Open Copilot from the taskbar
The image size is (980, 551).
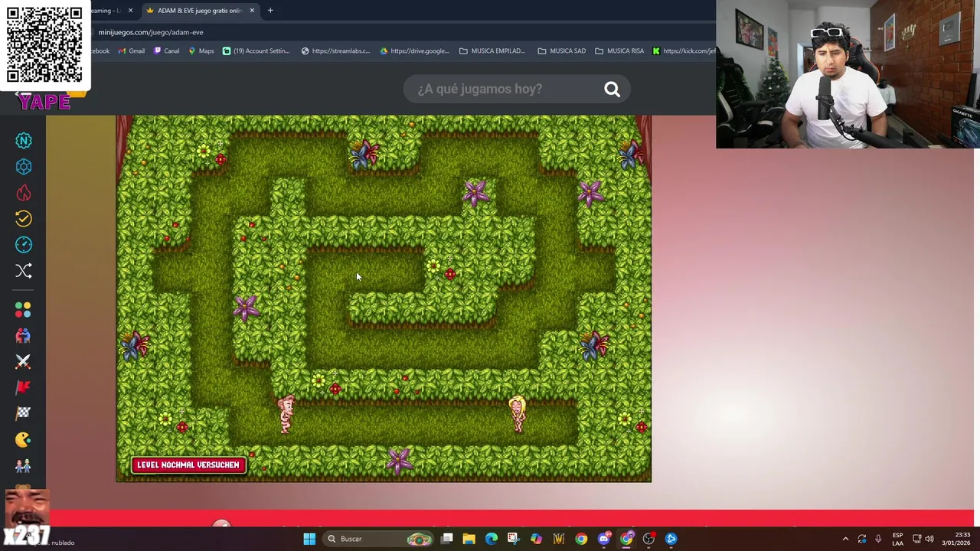[536, 539]
